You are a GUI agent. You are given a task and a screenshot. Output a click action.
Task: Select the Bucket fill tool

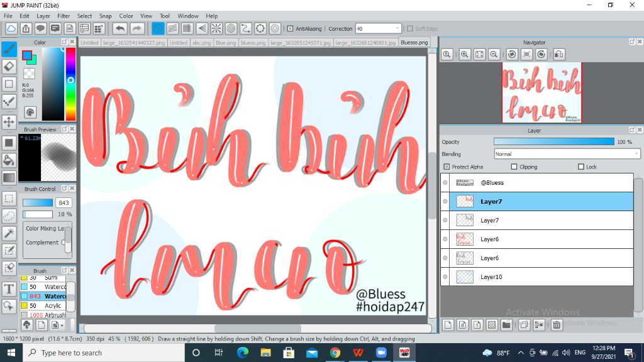[x=9, y=160]
